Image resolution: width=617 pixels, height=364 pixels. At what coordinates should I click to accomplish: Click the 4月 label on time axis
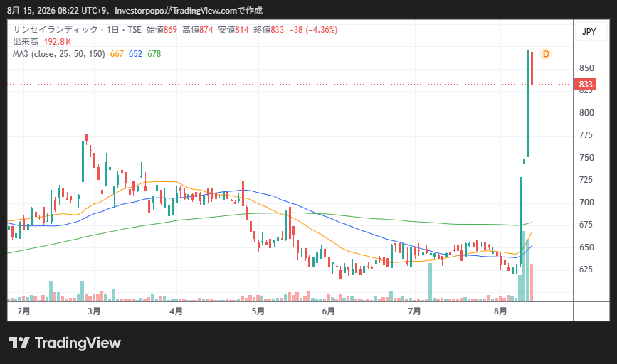click(x=176, y=311)
